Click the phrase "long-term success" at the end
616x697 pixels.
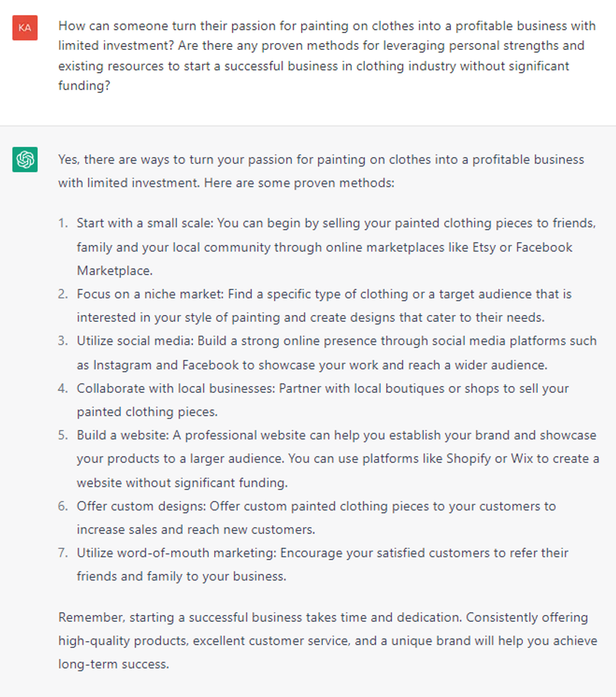113,664
